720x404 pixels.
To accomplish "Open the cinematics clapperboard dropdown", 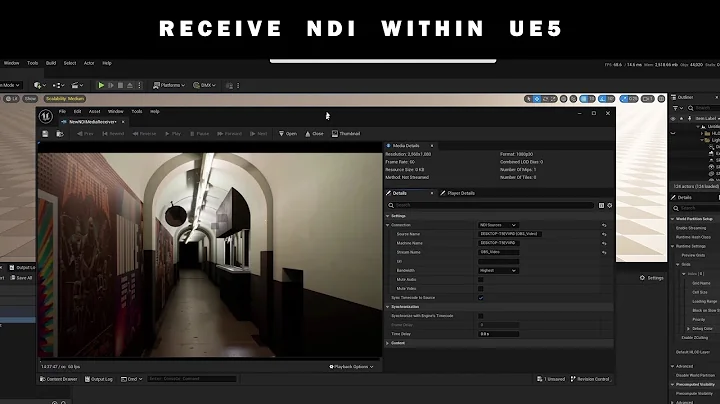I will point(77,85).
